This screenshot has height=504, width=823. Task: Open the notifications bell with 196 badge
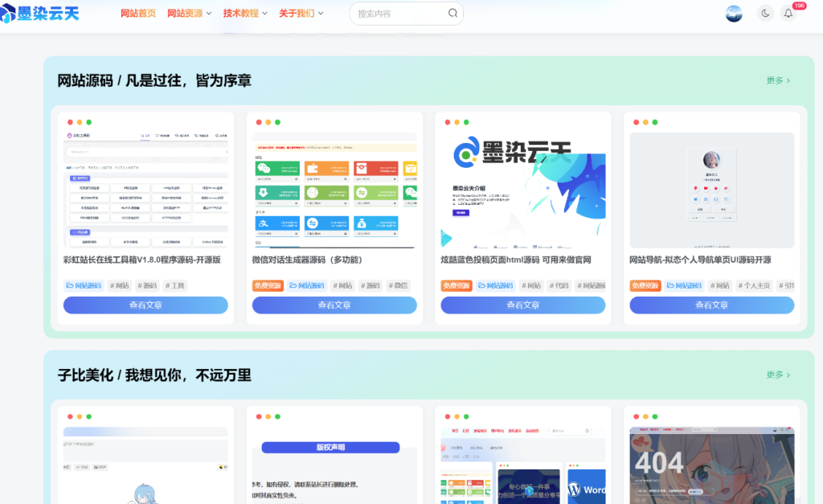(788, 14)
